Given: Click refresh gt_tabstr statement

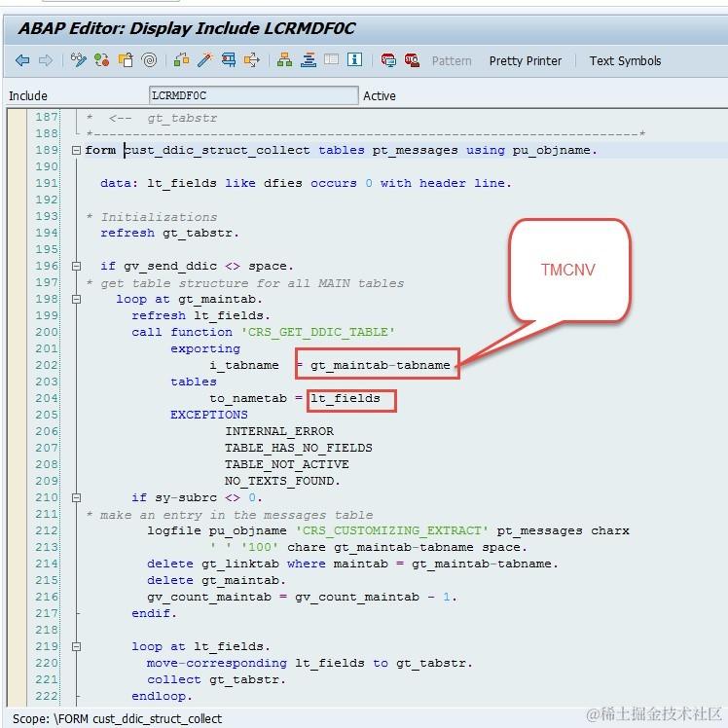Looking at the screenshot, I should [x=170, y=233].
